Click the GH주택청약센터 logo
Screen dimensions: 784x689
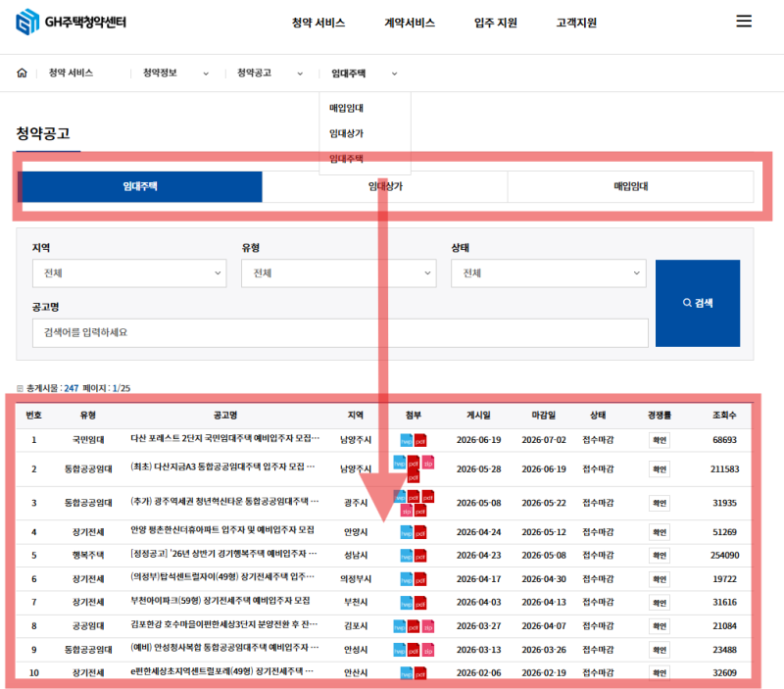pos(71,22)
